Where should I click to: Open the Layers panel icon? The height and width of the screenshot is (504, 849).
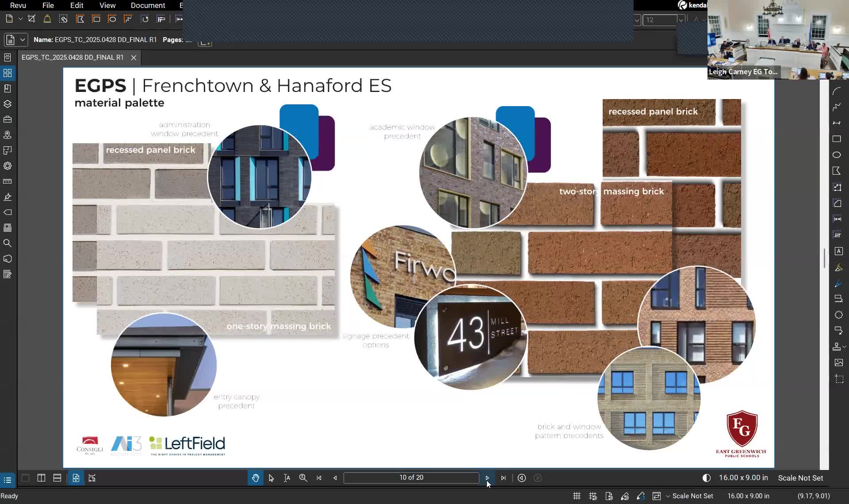(x=8, y=104)
